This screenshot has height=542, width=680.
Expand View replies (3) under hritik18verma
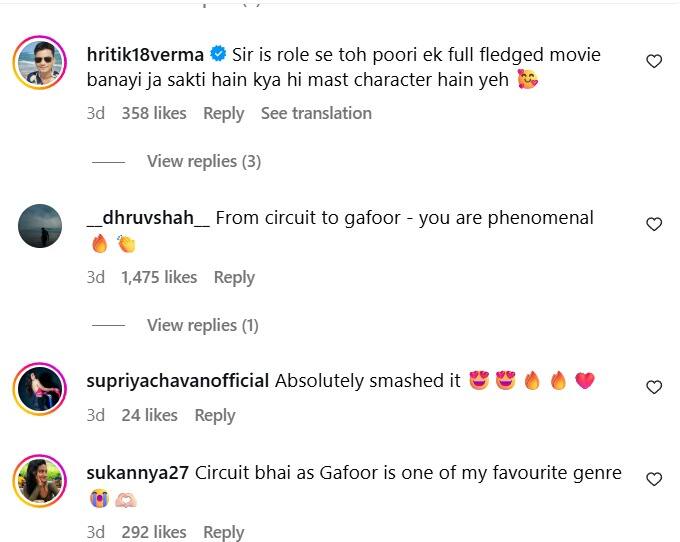[x=204, y=161]
